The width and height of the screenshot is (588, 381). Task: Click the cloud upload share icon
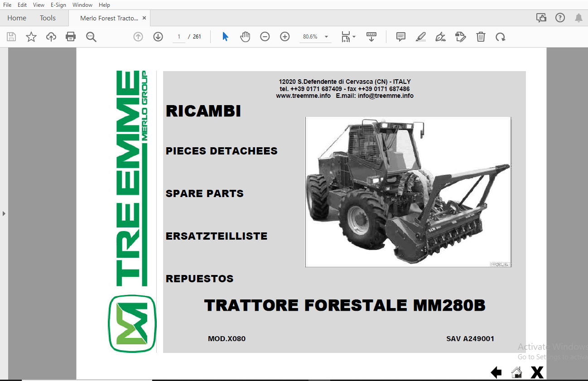(51, 37)
